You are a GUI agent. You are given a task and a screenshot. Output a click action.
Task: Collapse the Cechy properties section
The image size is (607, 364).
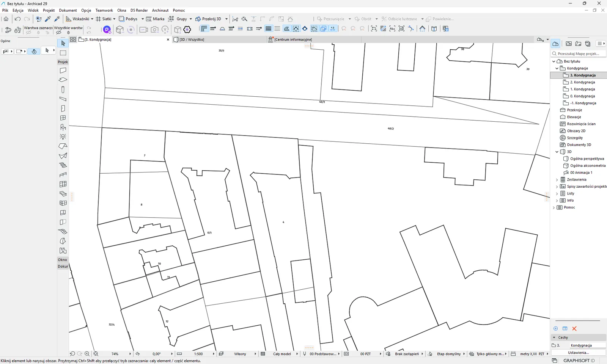[x=554, y=337]
